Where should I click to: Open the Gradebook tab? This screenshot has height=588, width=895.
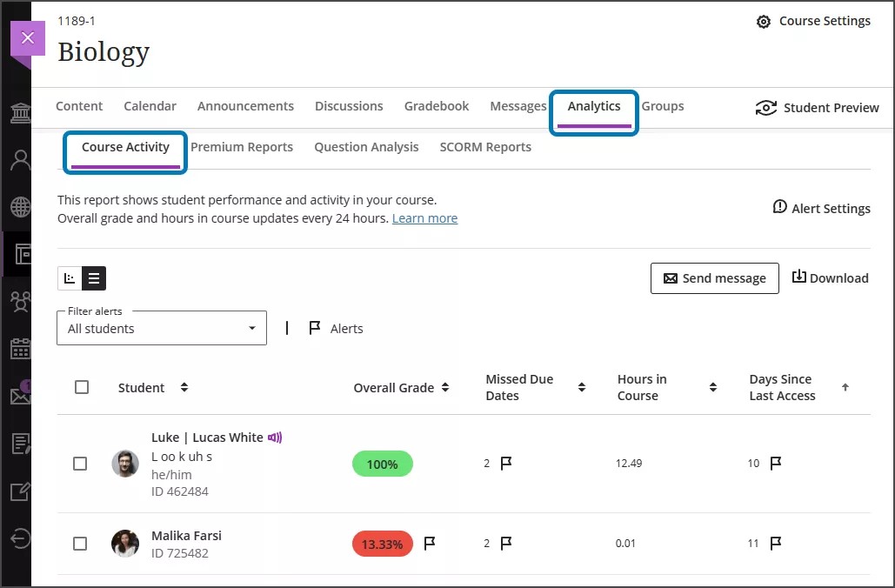(x=436, y=105)
